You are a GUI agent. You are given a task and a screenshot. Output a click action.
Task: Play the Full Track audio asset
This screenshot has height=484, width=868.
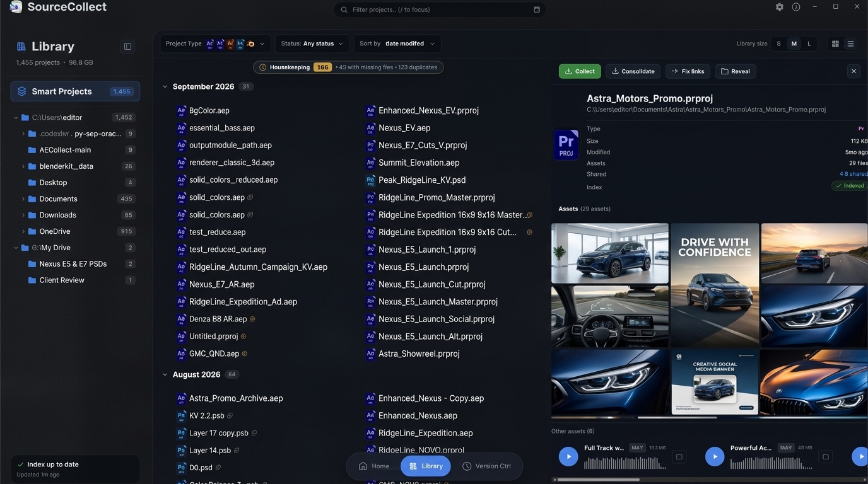click(568, 457)
